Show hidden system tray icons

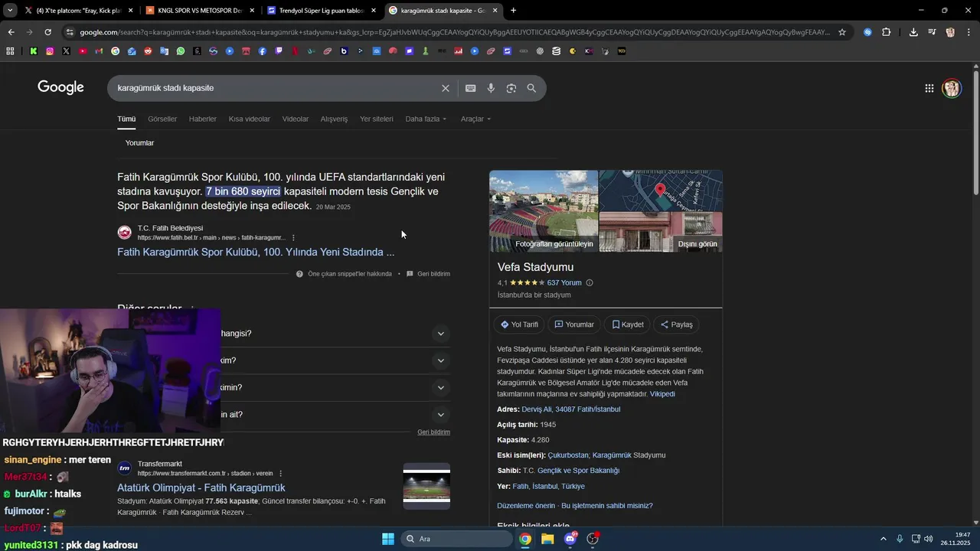[883, 539]
